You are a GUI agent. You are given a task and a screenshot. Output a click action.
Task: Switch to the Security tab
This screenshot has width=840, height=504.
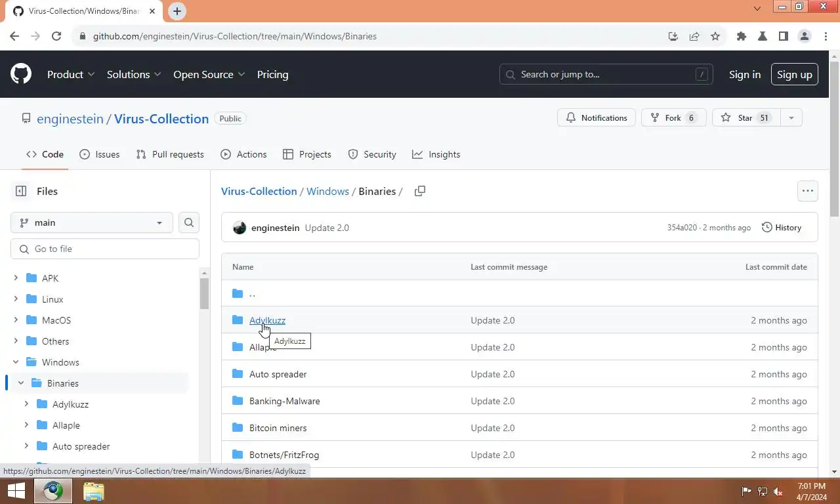tap(372, 154)
